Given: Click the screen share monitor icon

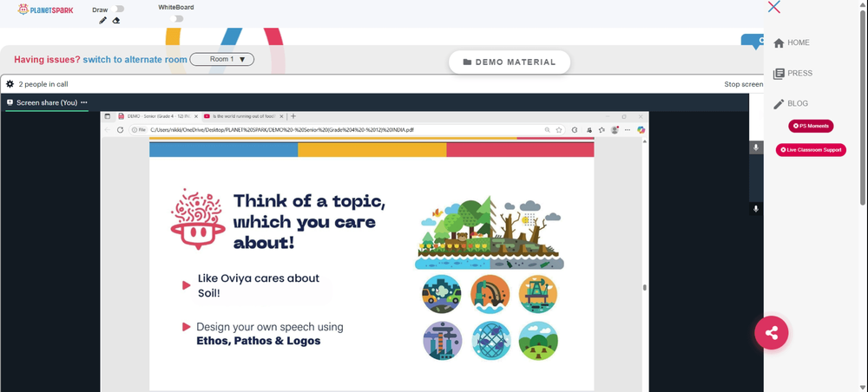Looking at the screenshot, I should [10, 102].
